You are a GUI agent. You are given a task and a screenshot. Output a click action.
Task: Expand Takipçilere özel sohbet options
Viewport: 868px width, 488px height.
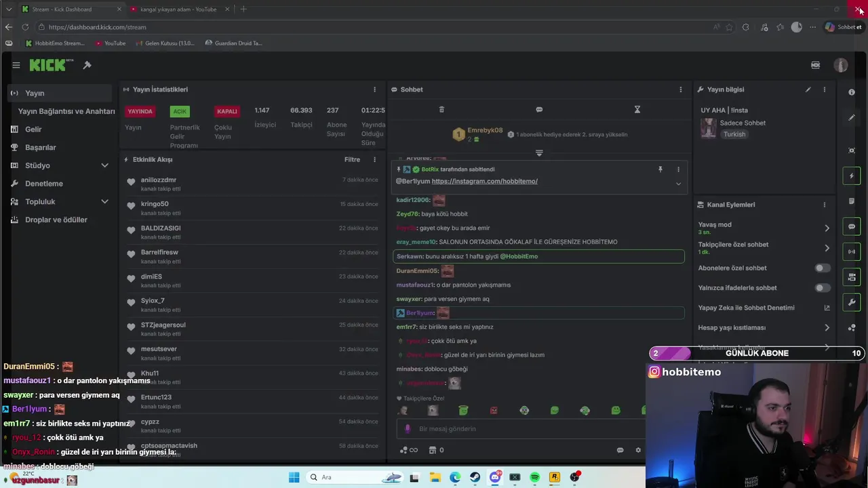click(827, 248)
